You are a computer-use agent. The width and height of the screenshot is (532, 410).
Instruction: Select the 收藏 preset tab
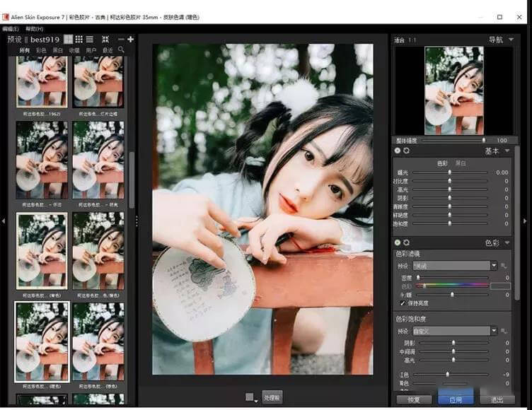pos(74,50)
